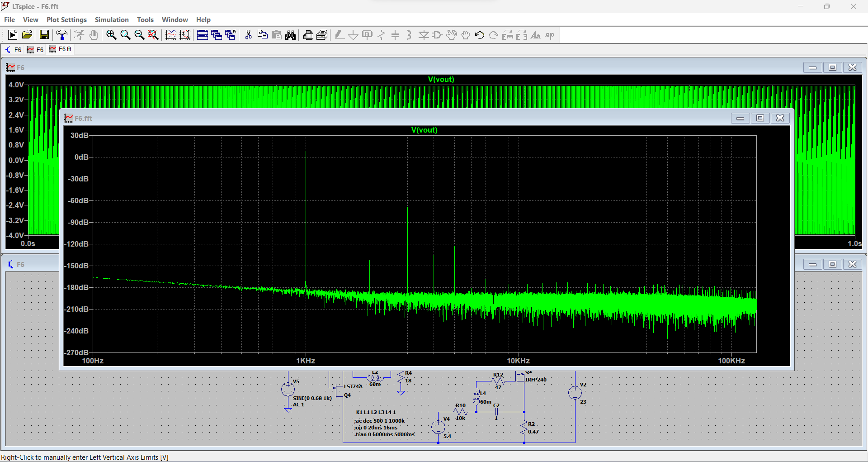The width and height of the screenshot is (868, 462).
Task: Click the Move open-hand icon
Action: (452, 35)
